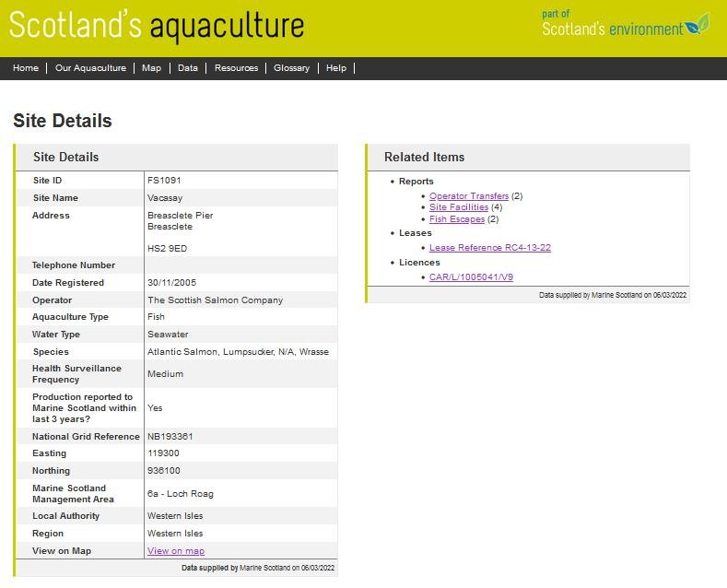This screenshot has width=727, height=588.
Task: Open licence CAR/L/1005041/V9 link
Action: (471, 277)
